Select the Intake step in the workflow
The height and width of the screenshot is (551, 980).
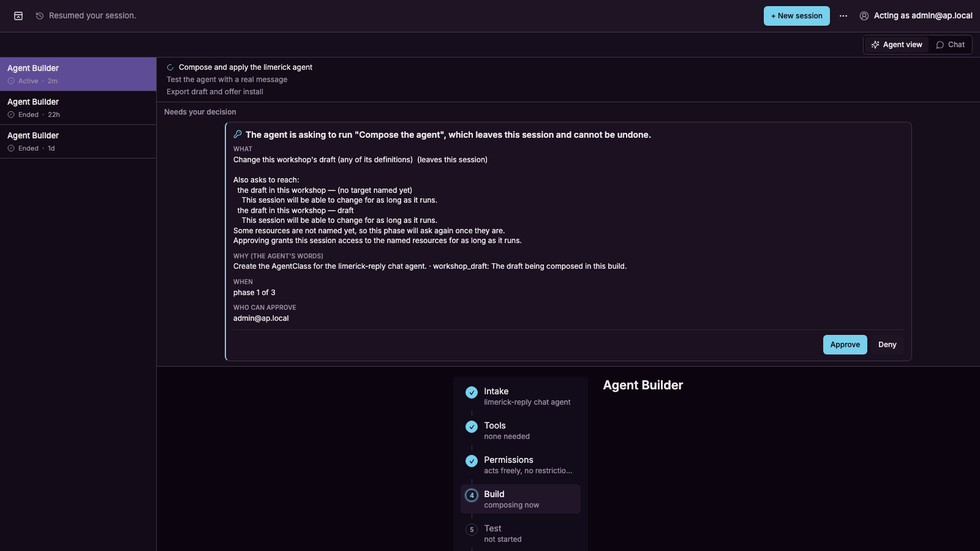pyautogui.click(x=521, y=396)
